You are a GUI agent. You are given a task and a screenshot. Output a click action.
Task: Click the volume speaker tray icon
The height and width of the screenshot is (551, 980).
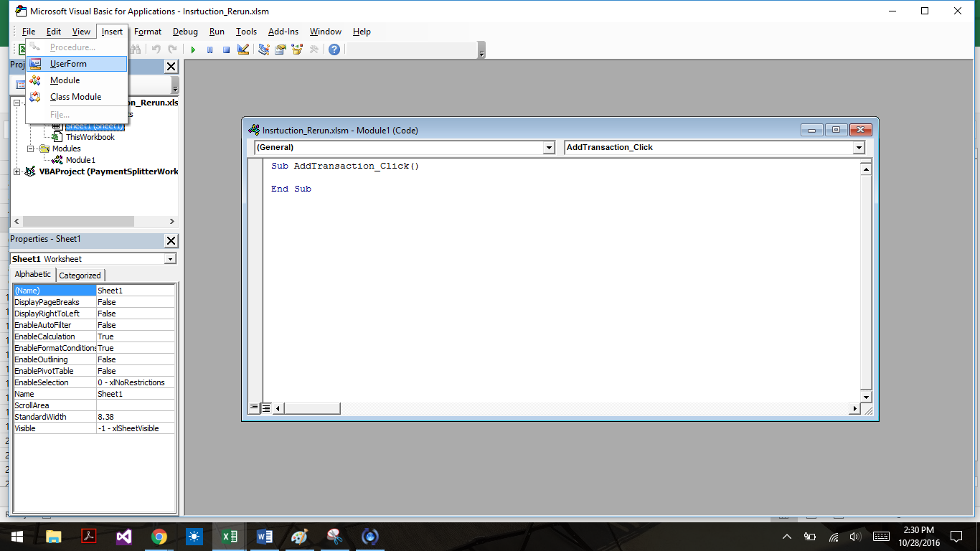point(854,536)
